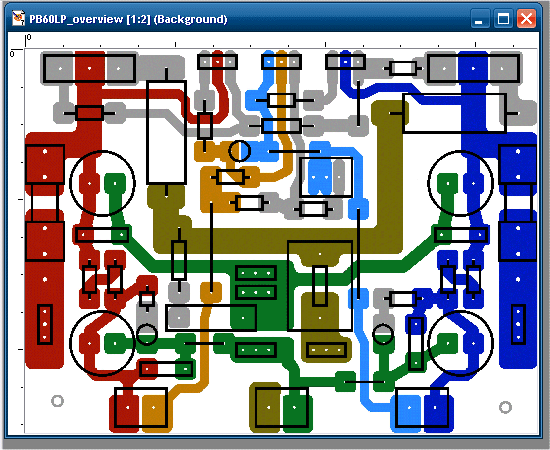Minimize the PB60LP_overview window
Image resolution: width=550 pixels, height=450 pixels.
coord(479,18)
